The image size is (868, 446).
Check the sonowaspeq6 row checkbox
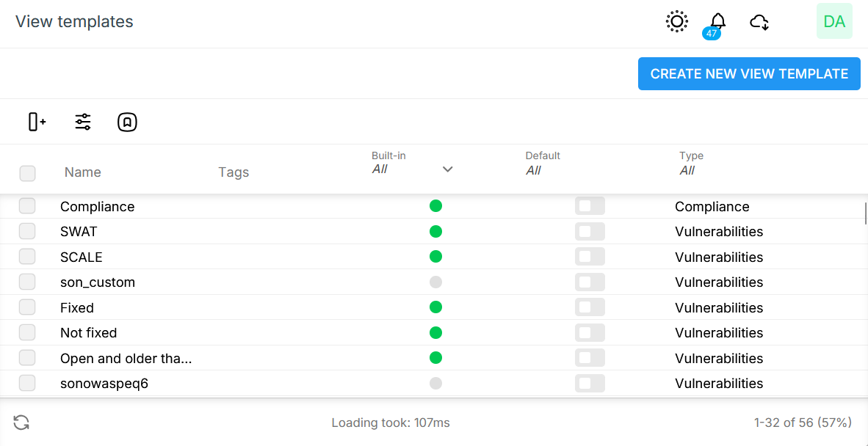(x=27, y=382)
